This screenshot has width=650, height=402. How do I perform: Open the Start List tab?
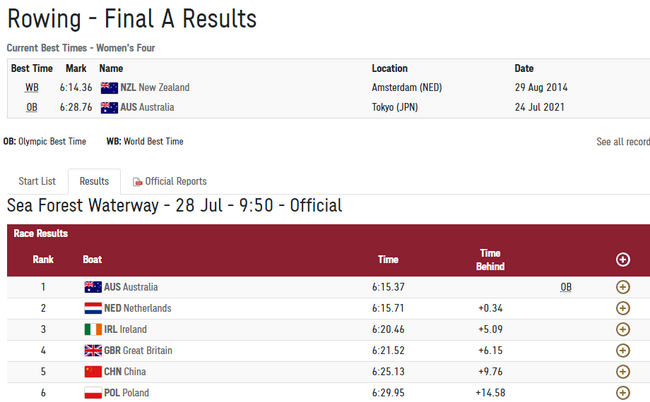37,181
